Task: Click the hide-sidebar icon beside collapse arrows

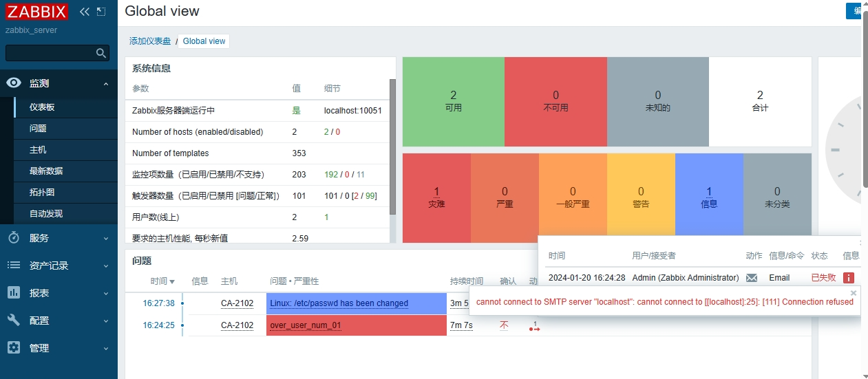Action: click(101, 12)
